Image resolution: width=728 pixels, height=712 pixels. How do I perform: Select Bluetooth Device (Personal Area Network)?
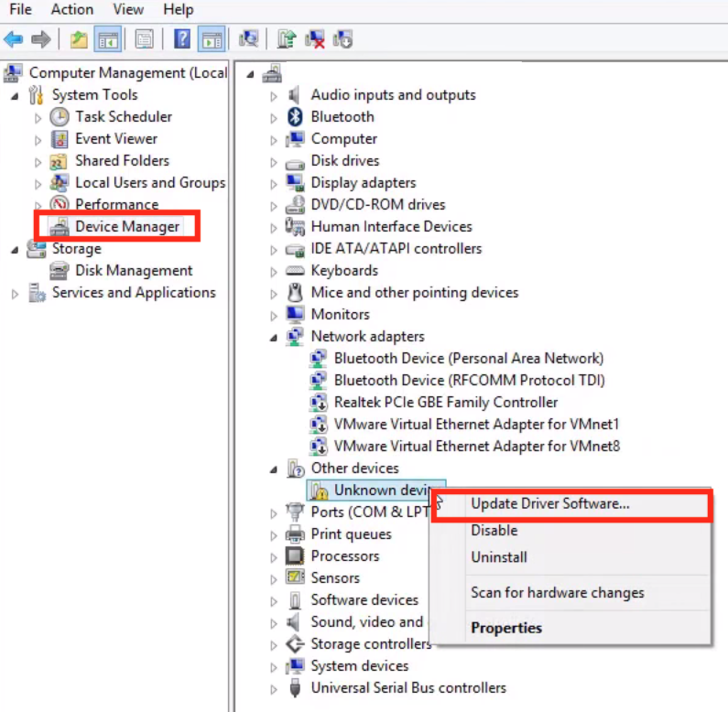(469, 359)
